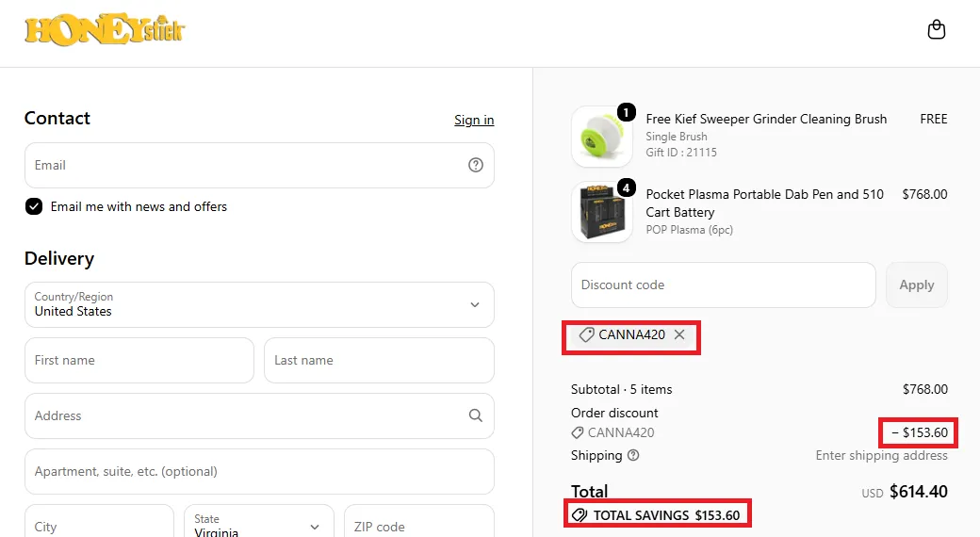This screenshot has width=980, height=537.
Task: Open the Country/Region dropdown
Action: (x=259, y=304)
